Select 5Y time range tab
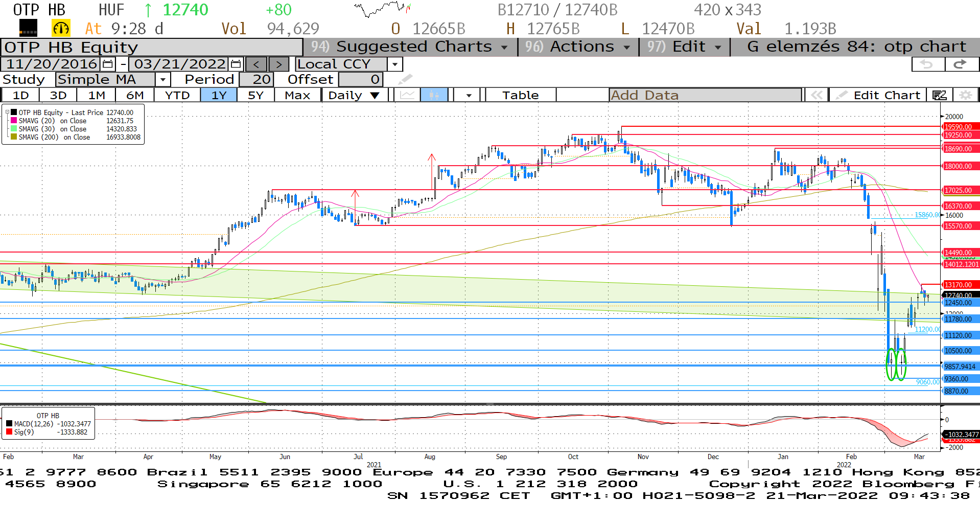 click(255, 95)
